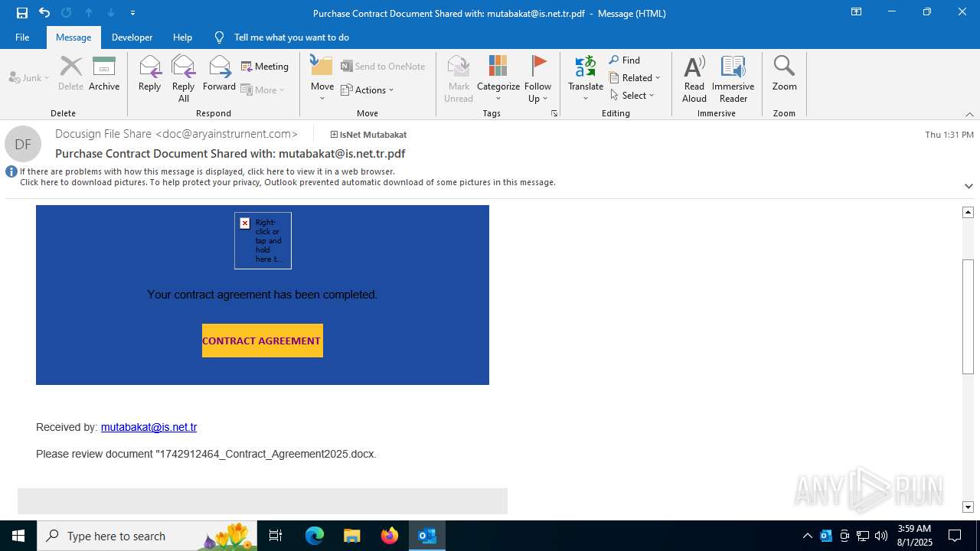Save the message using the floppy disk icon
The width and height of the screenshot is (980, 551).
tap(22, 13)
